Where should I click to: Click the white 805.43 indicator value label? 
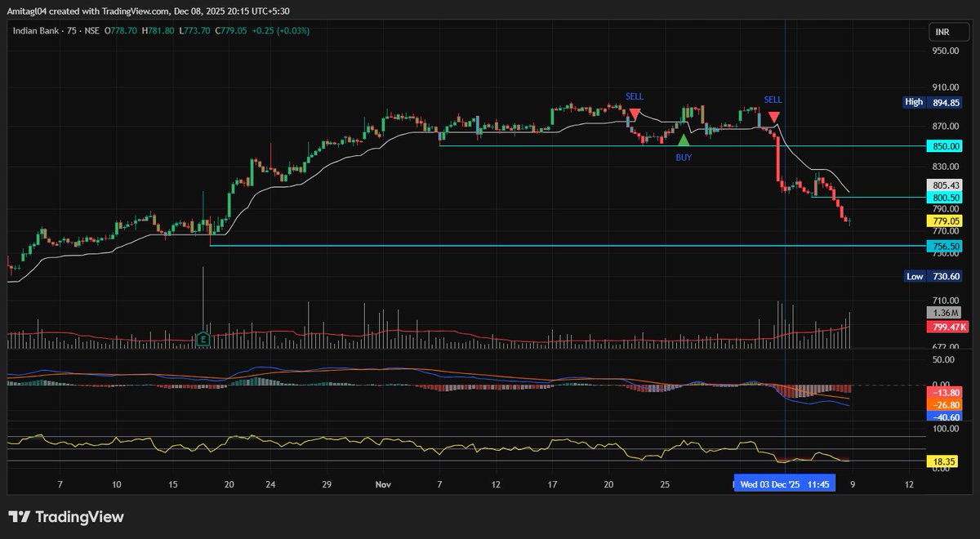pos(945,185)
